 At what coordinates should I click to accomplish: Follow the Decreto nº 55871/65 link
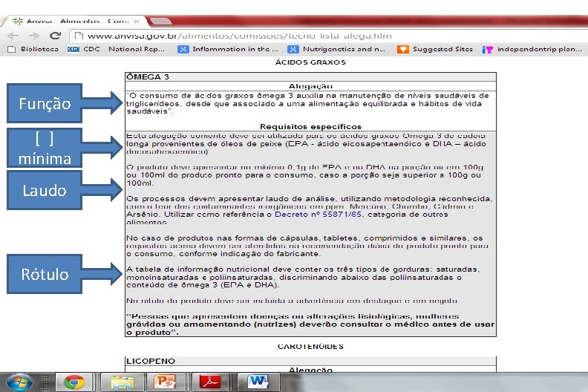tap(318, 215)
